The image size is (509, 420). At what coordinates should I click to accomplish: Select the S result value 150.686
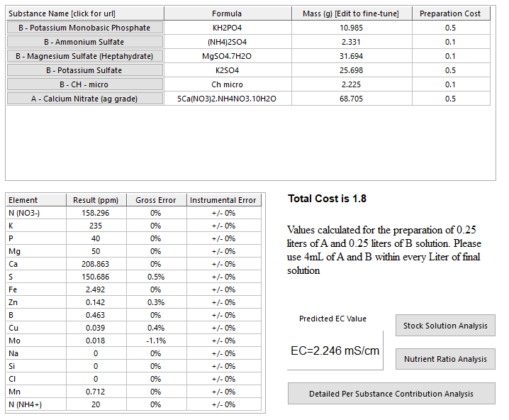96,277
